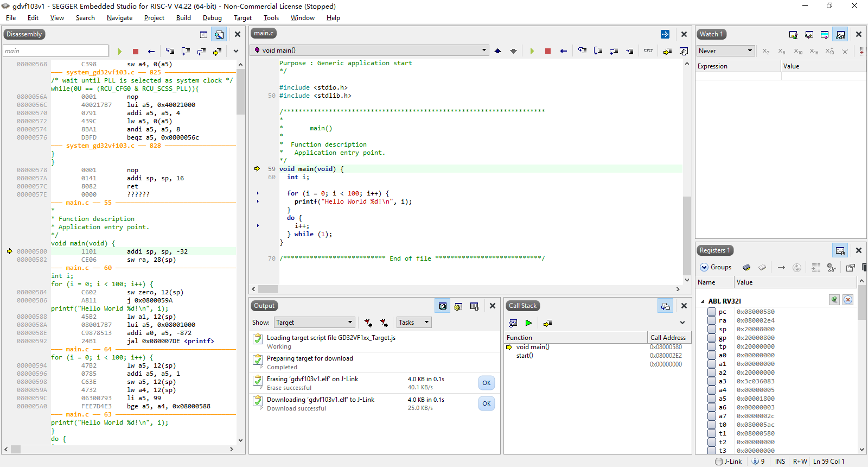The image size is (868, 467).
Task: Click OK button for Erasing gdvf103v1.elf task
Action: [x=487, y=383]
